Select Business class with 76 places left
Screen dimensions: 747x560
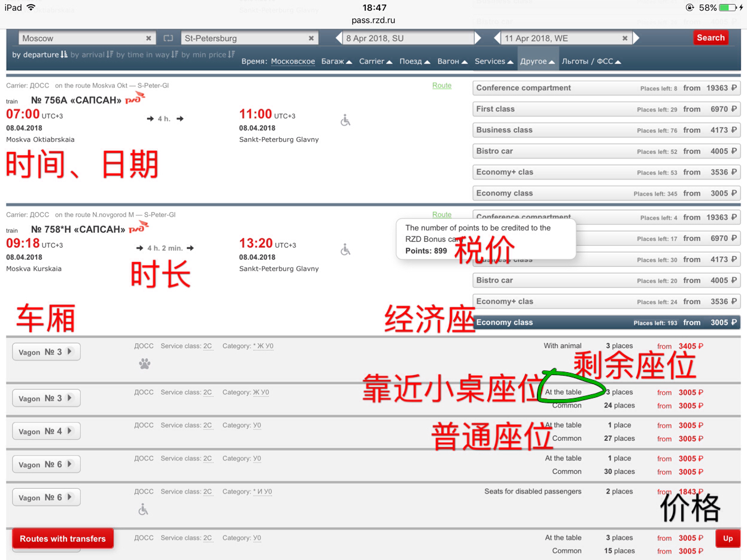[606, 130]
